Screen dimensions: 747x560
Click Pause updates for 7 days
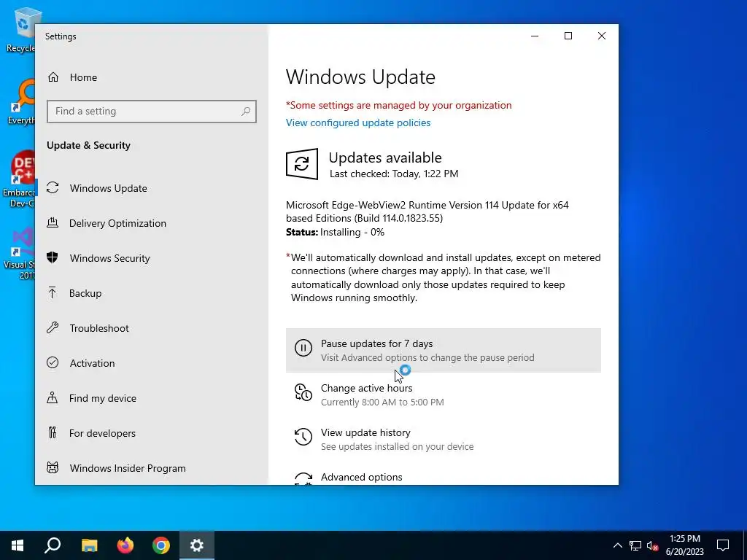(443, 350)
